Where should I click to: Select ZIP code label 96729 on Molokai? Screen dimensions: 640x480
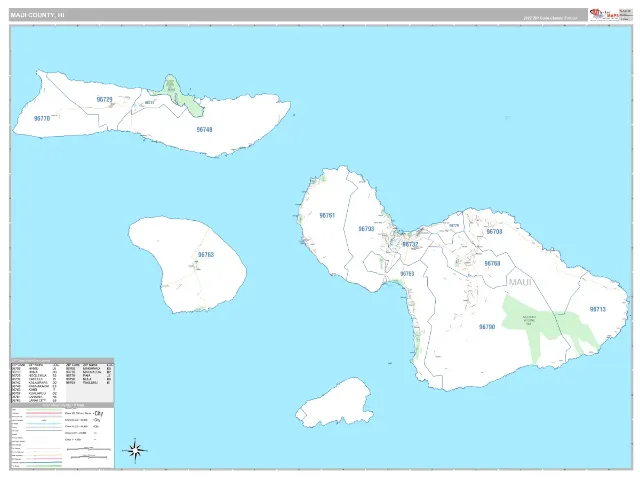pyautogui.click(x=104, y=100)
